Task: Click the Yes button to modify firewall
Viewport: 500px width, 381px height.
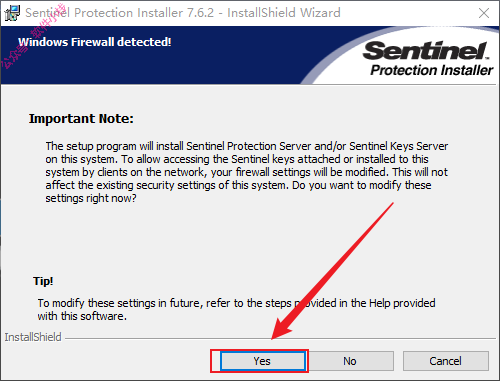Action: pyautogui.click(x=262, y=361)
